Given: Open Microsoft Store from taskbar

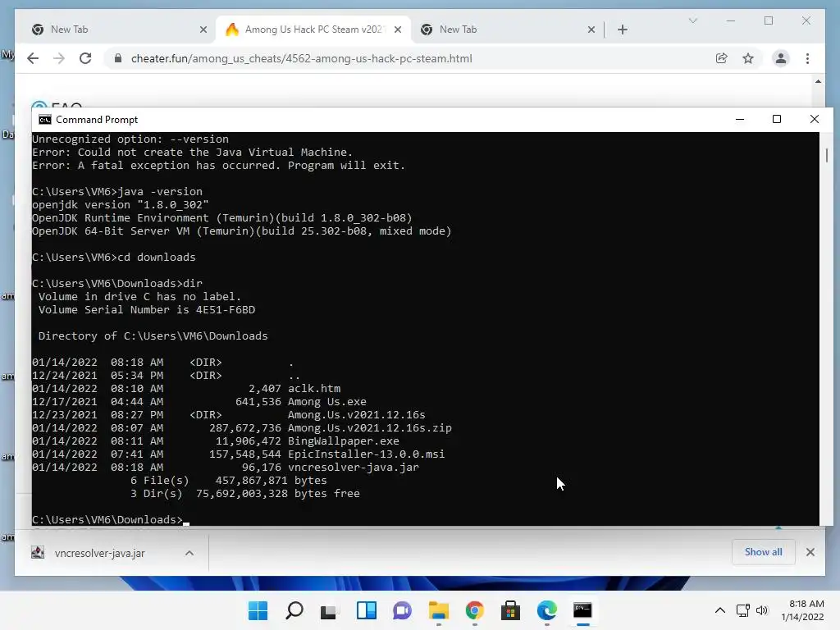Looking at the screenshot, I should [x=510, y=610].
